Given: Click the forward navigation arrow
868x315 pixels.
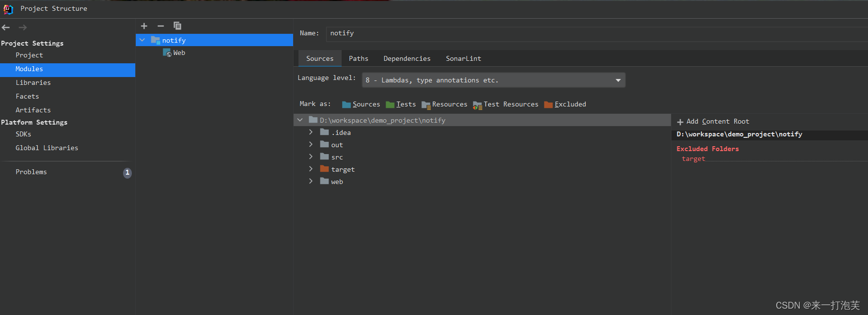Looking at the screenshot, I should coord(23,27).
